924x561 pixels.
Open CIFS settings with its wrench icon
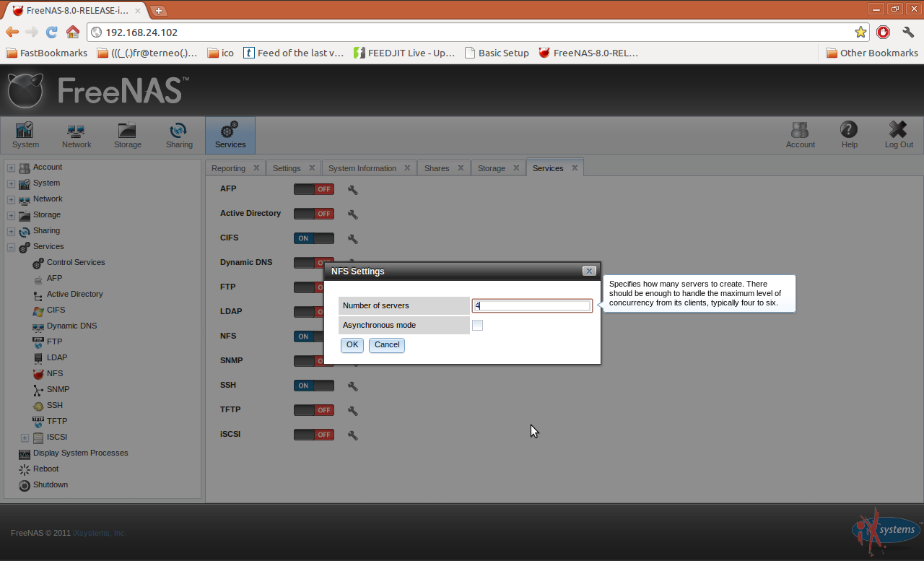coord(352,238)
